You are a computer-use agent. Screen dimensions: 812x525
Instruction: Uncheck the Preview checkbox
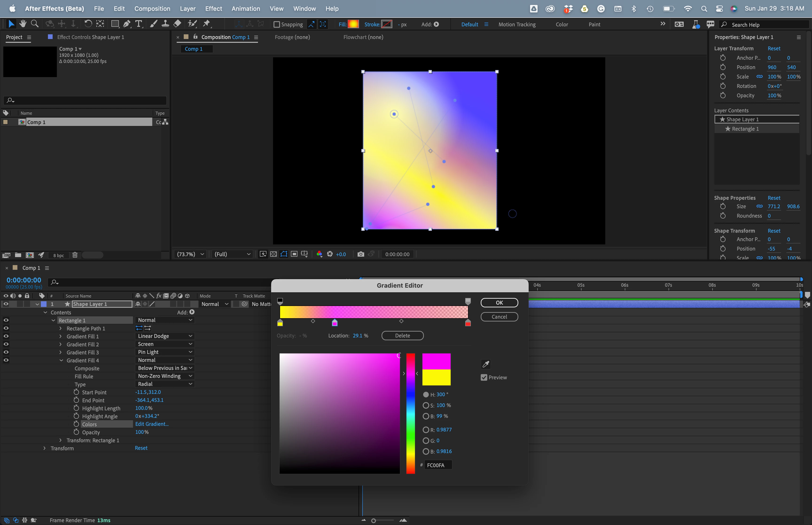click(x=484, y=377)
